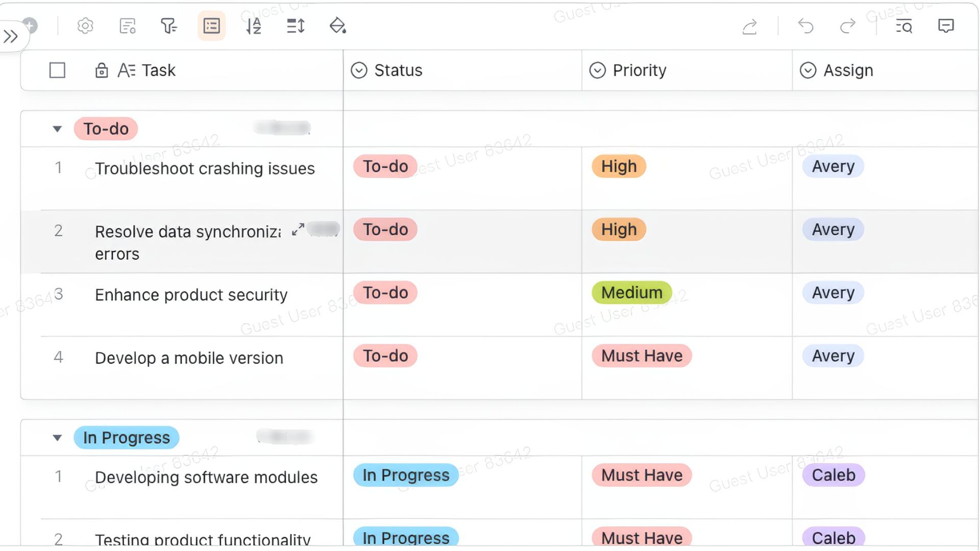Select the A-Z sorting icon
This screenshot has width=980, height=551.
253,26
